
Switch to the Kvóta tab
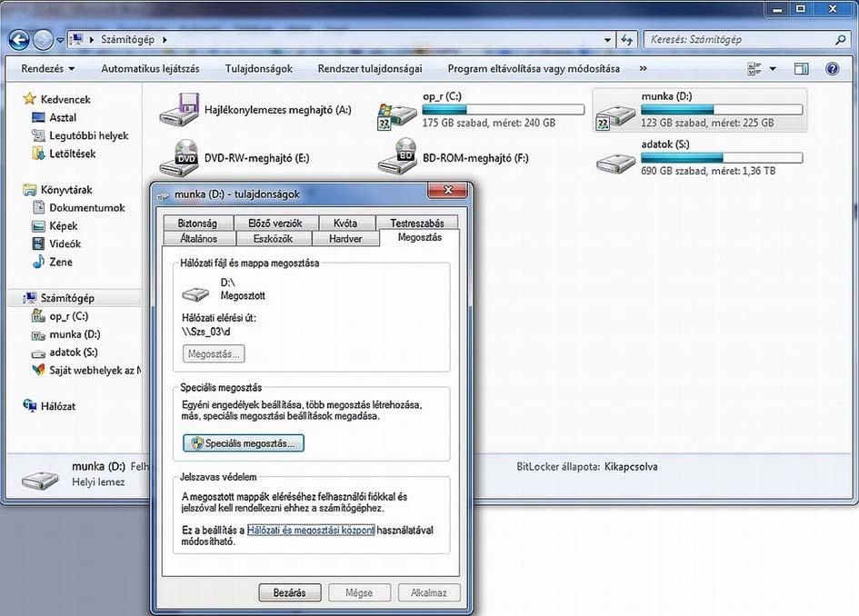pos(345,223)
